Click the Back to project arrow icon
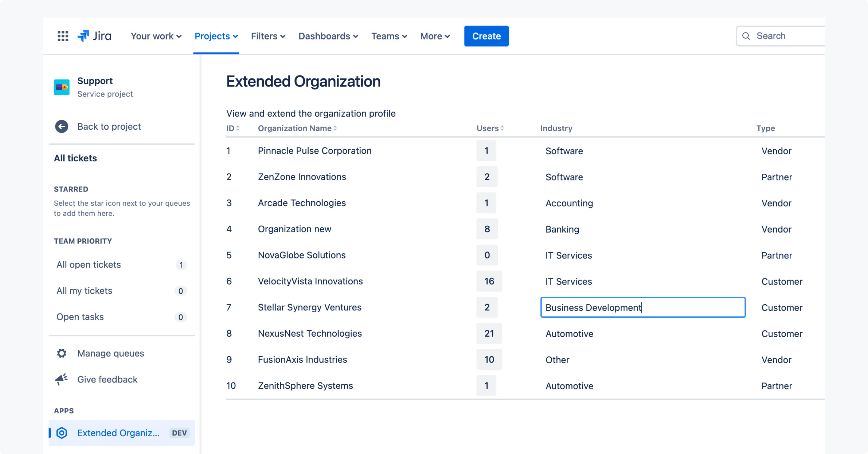The width and height of the screenshot is (868, 454). 62,126
